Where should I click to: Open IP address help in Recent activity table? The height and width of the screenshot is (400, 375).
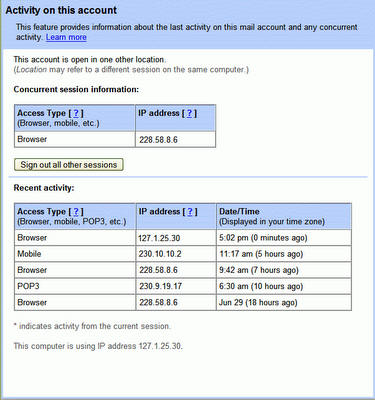tap(190, 212)
